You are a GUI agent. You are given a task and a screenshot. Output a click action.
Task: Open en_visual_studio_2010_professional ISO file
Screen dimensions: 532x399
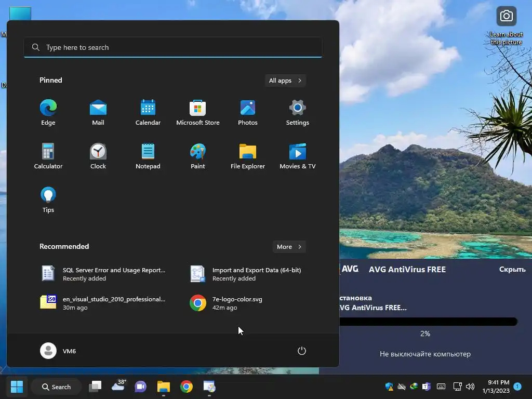pos(103,303)
